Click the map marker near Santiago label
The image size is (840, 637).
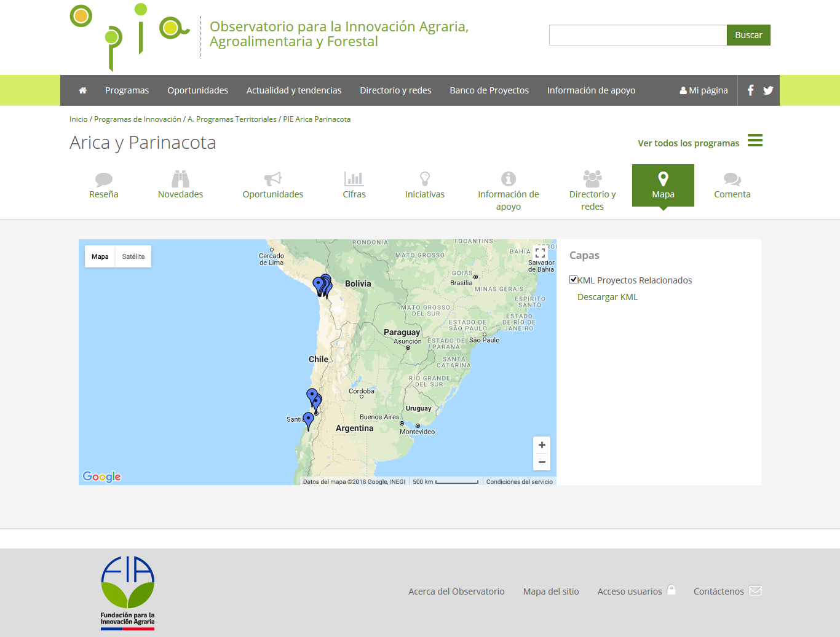[x=309, y=421]
